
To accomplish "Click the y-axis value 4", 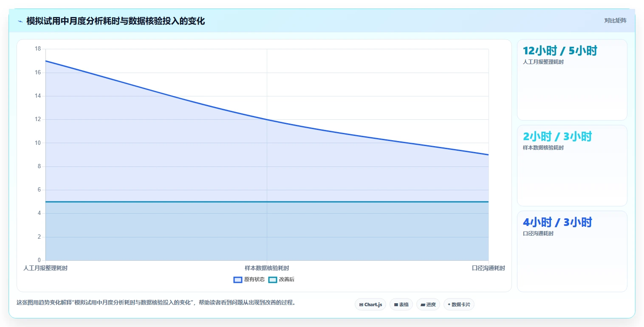I will click(40, 213).
